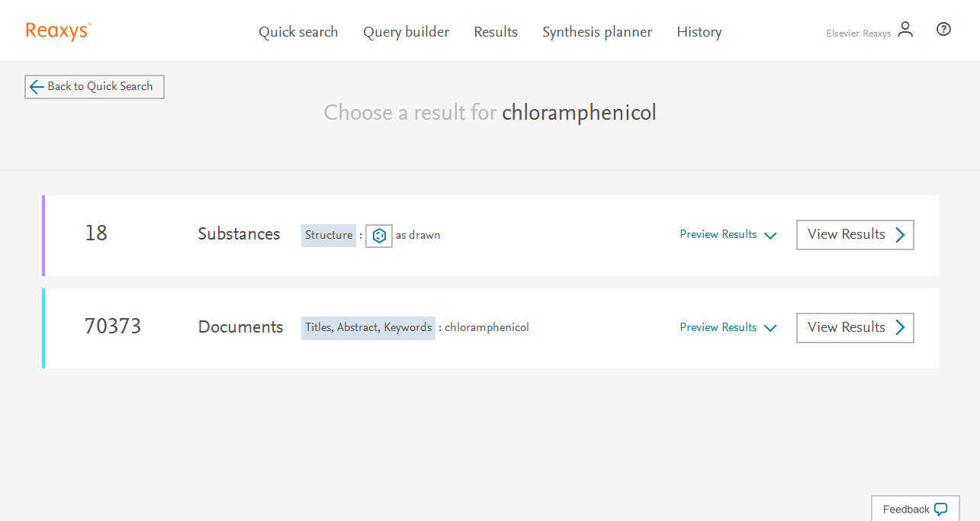Open Synthesis planner
This screenshot has height=521, width=980.
click(597, 32)
